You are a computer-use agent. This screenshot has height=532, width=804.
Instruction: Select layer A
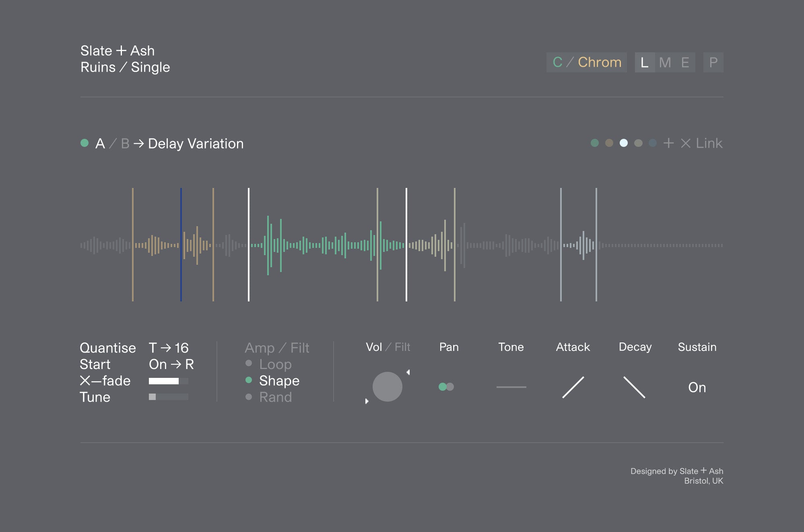coord(100,144)
